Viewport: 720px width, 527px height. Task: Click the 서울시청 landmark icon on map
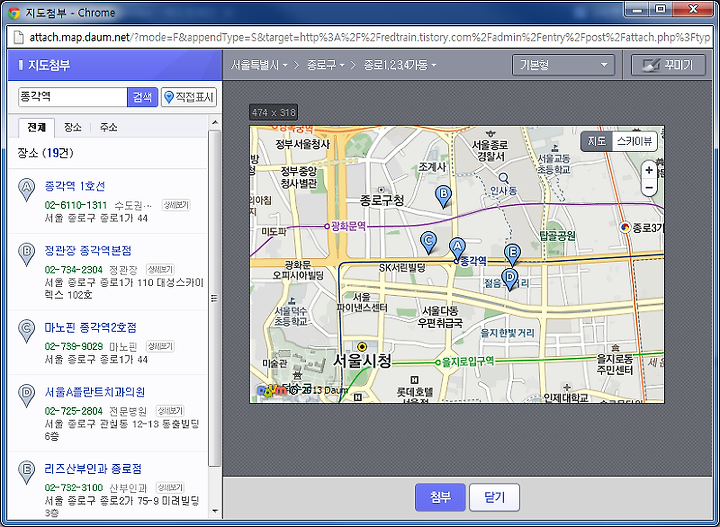click(362, 347)
